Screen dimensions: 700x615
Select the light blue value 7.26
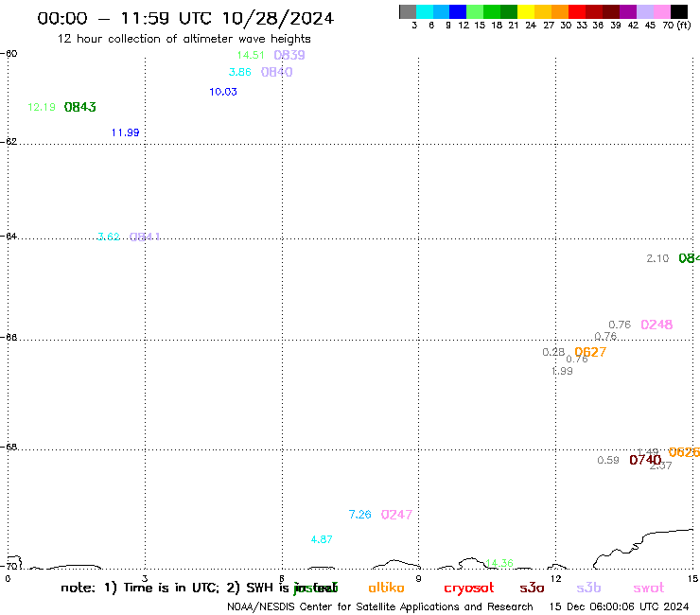point(359,515)
